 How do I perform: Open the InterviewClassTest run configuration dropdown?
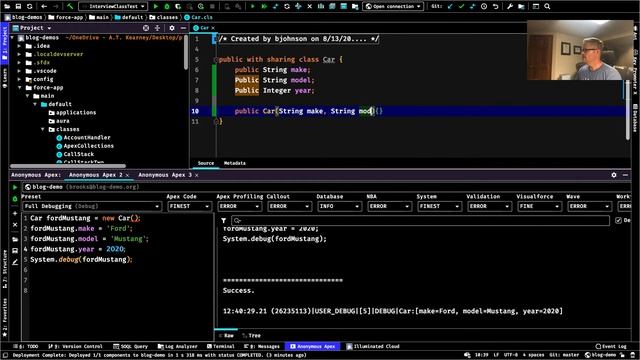(113, 7)
